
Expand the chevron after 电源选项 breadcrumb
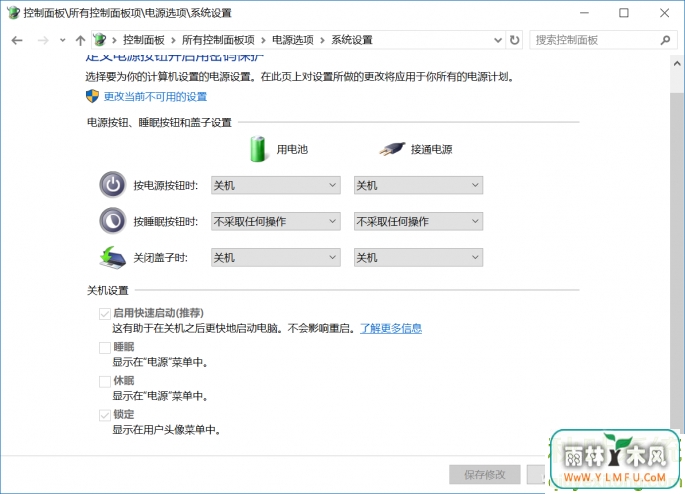click(322, 41)
